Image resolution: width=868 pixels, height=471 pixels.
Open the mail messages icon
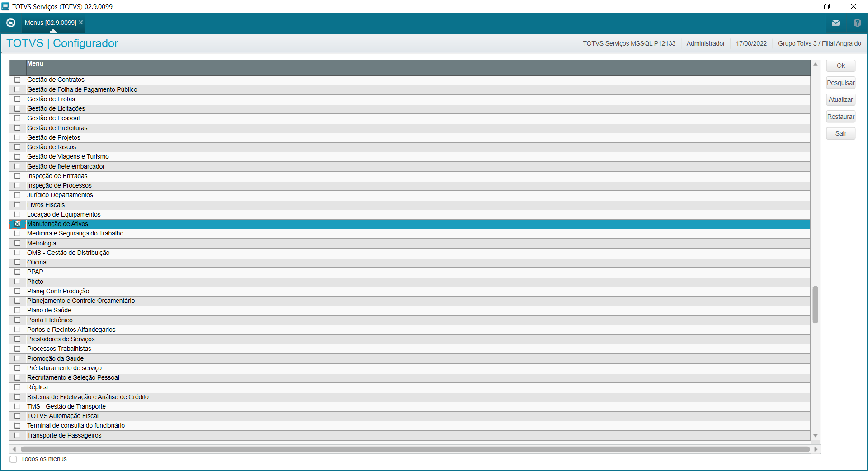click(x=836, y=23)
